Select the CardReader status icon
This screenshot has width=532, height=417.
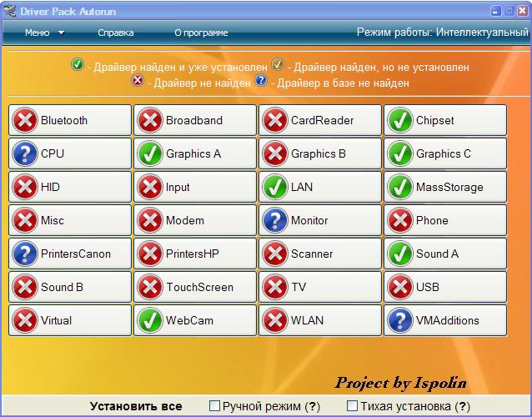[275, 120]
